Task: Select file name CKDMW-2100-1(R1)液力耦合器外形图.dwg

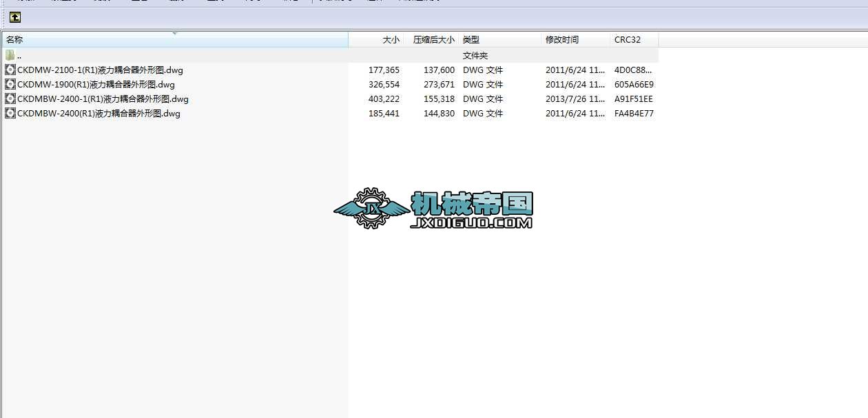Action: (100, 70)
